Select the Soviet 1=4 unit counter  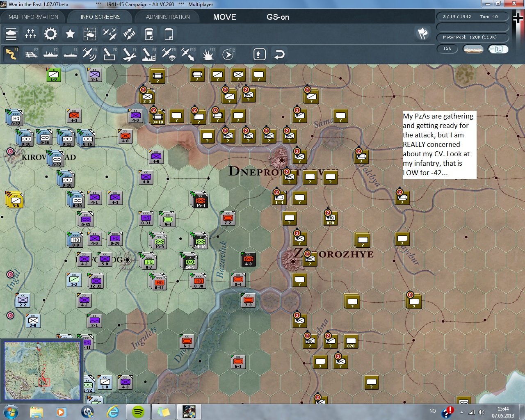[279, 198]
